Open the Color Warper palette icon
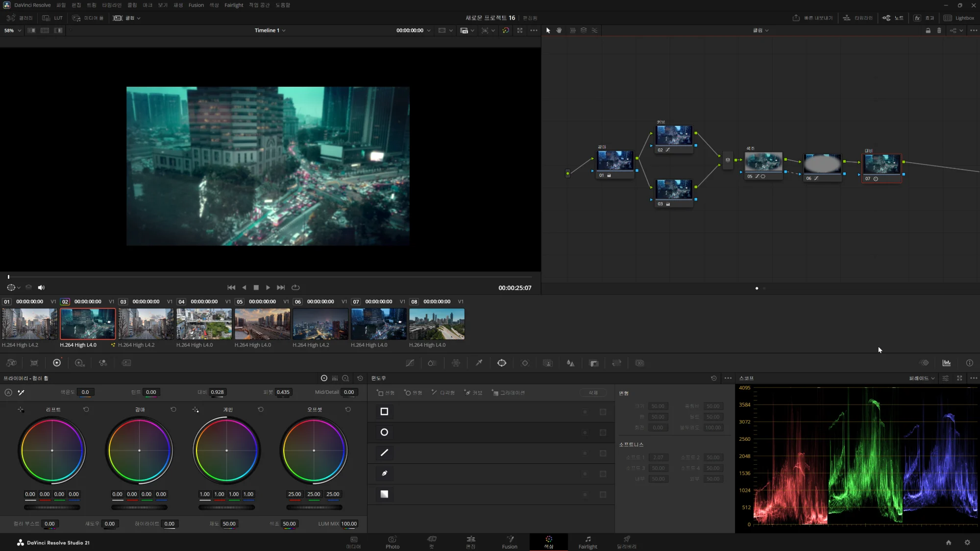 tap(456, 363)
